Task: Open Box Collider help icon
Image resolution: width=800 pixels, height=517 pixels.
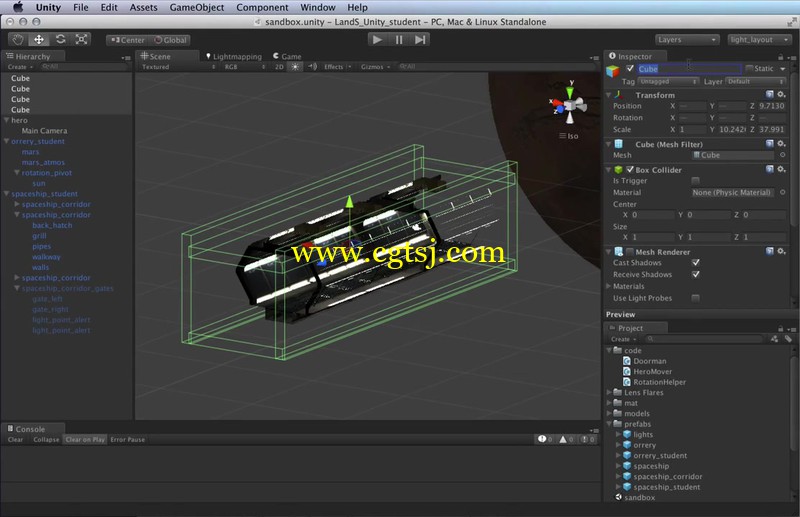Action: [x=769, y=169]
